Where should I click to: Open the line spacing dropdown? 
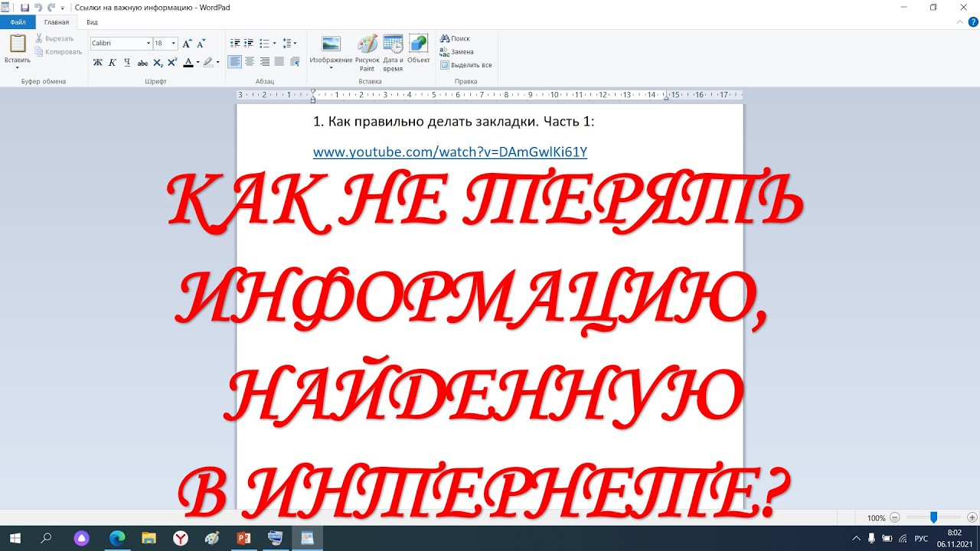click(289, 44)
